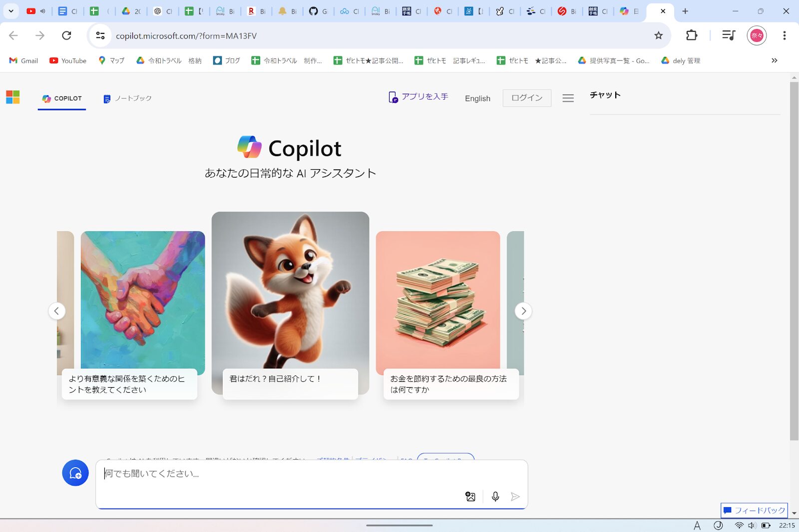Open the hamburger menu next to ログイン
This screenshot has height=532, width=799.
(x=568, y=98)
